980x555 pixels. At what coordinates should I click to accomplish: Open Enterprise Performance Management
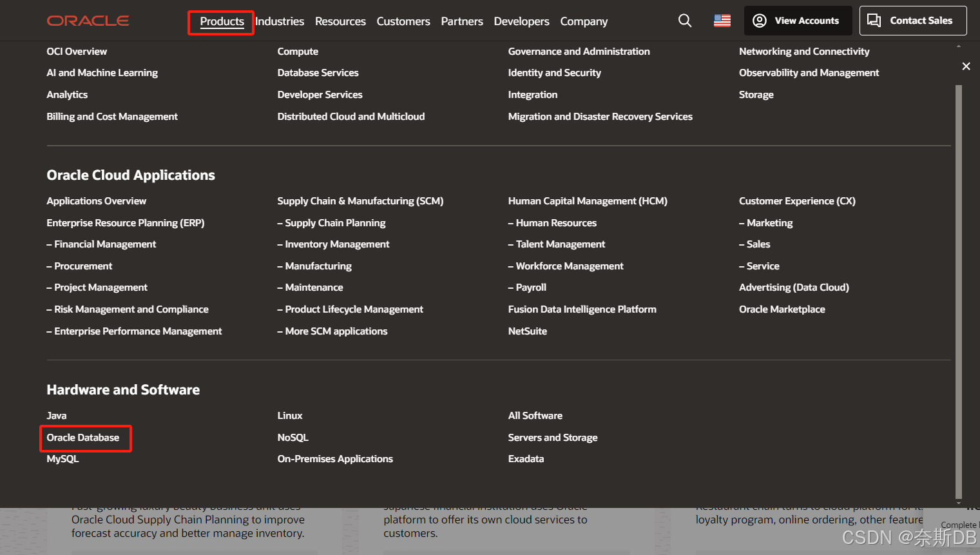(134, 331)
